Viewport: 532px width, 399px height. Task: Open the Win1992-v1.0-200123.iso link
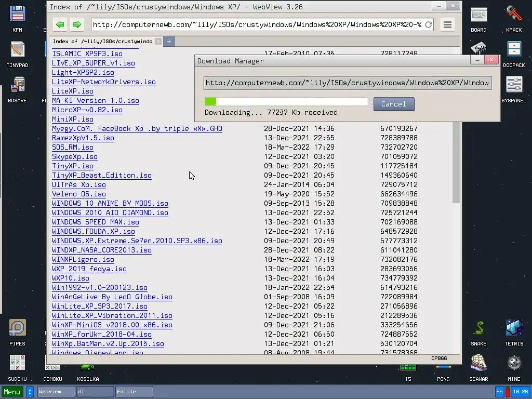[x=100, y=288]
